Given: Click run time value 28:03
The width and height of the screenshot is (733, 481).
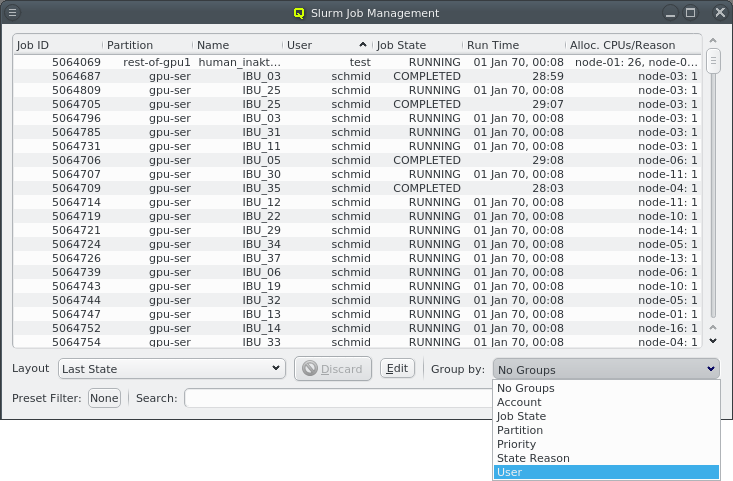Looking at the screenshot, I should 547,188.
